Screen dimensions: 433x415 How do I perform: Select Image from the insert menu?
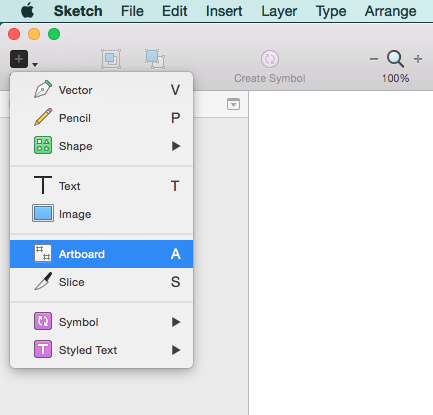click(101, 214)
